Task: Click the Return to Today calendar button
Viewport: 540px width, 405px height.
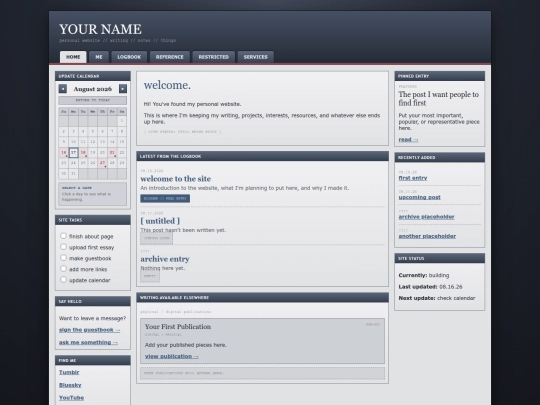Action: tap(93, 100)
